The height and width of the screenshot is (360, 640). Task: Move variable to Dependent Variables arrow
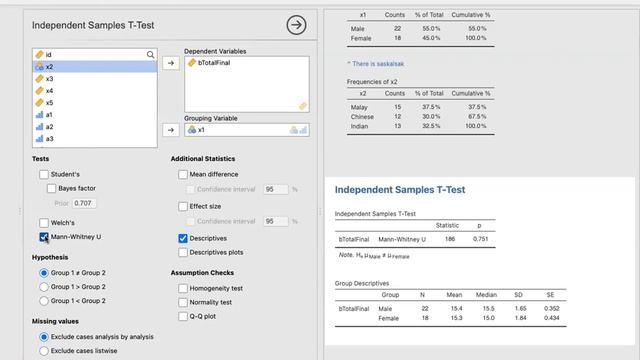click(171, 63)
